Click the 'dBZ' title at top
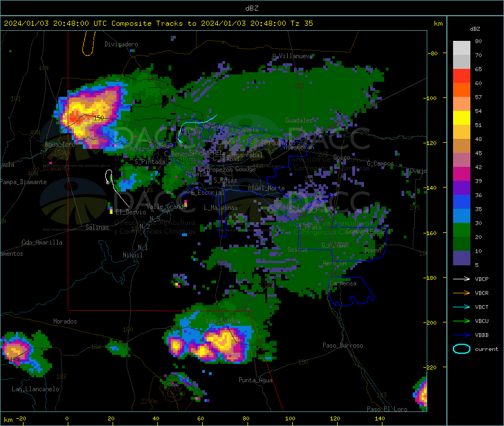 point(251,8)
